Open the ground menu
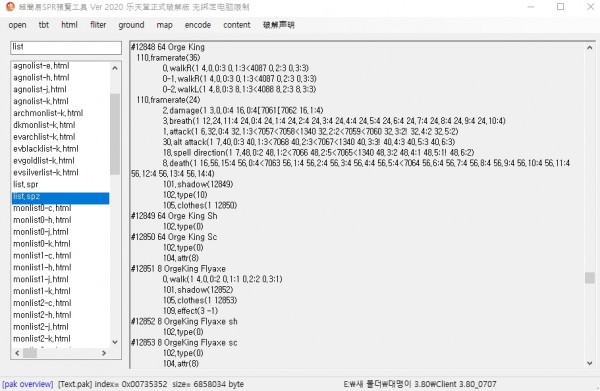This screenshot has height=391, width=600. coord(131,25)
